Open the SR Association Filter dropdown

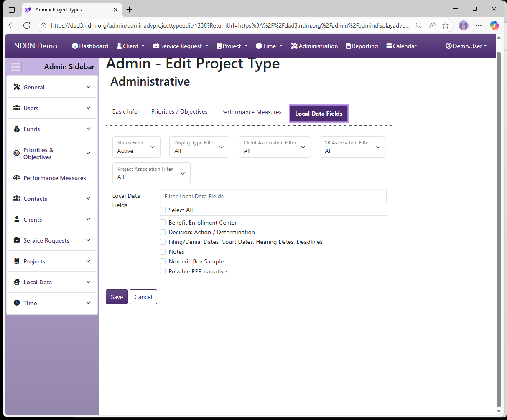353,147
